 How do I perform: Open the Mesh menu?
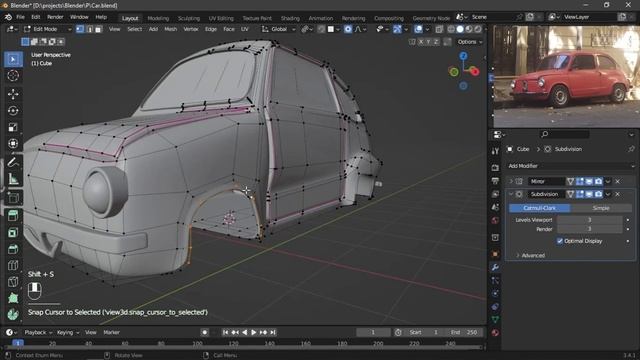171,29
